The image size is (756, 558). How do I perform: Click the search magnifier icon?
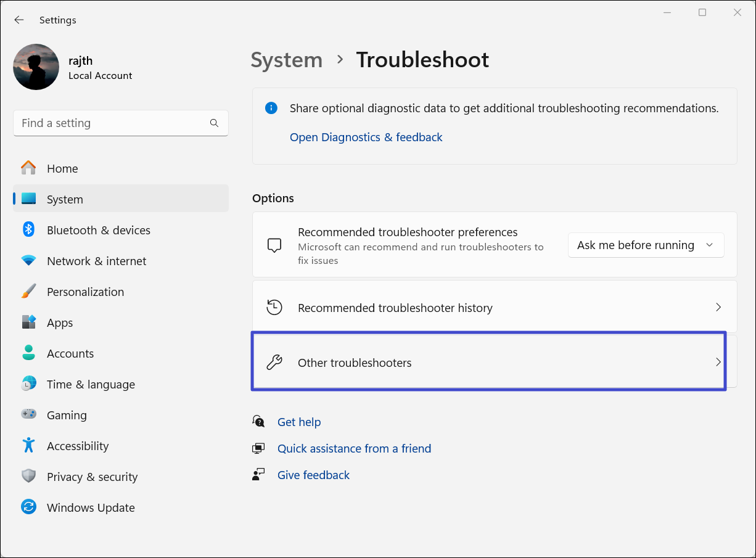[214, 123]
